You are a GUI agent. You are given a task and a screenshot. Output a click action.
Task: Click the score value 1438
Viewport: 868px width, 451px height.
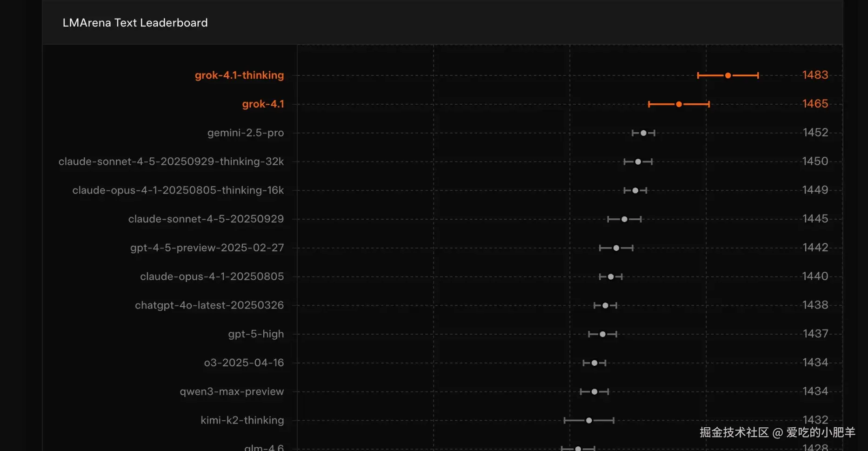[815, 305]
